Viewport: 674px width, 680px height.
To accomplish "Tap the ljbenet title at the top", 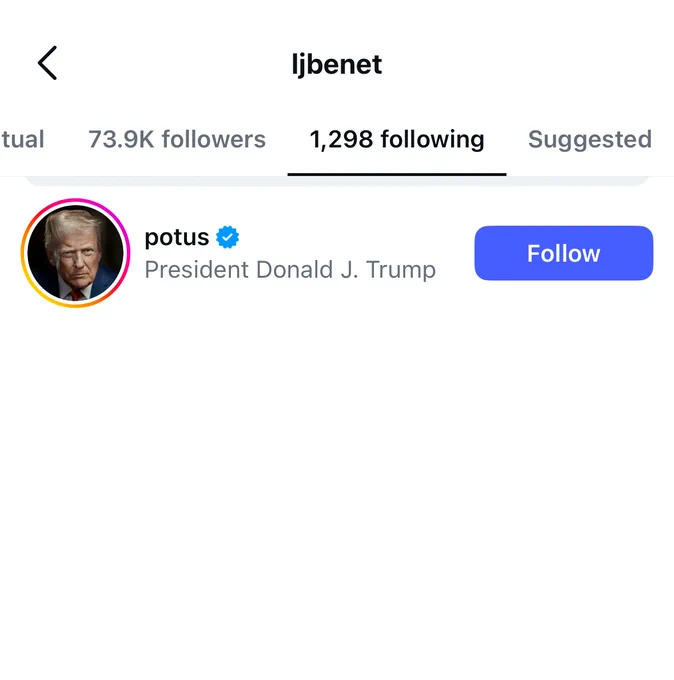I will point(337,64).
